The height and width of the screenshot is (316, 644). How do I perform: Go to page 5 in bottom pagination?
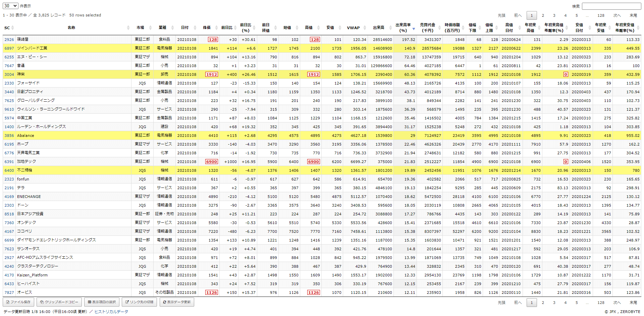(577, 303)
